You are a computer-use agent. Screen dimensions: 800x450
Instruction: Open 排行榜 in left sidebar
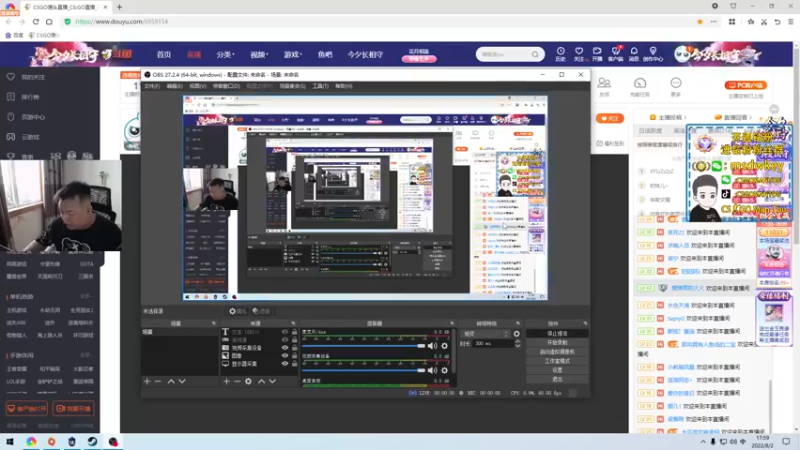pos(30,97)
